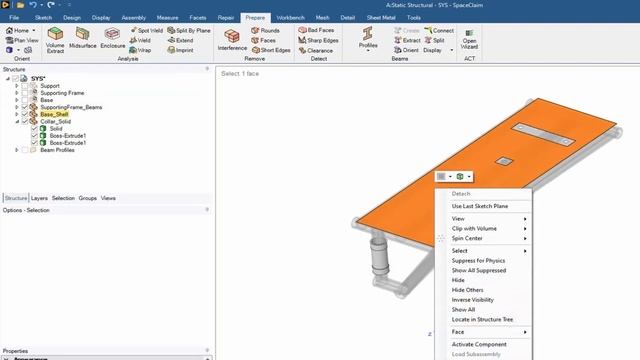Screen dimensions: 640x360
Task: Uncheck the Solid body checkbox
Action: pos(34,129)
